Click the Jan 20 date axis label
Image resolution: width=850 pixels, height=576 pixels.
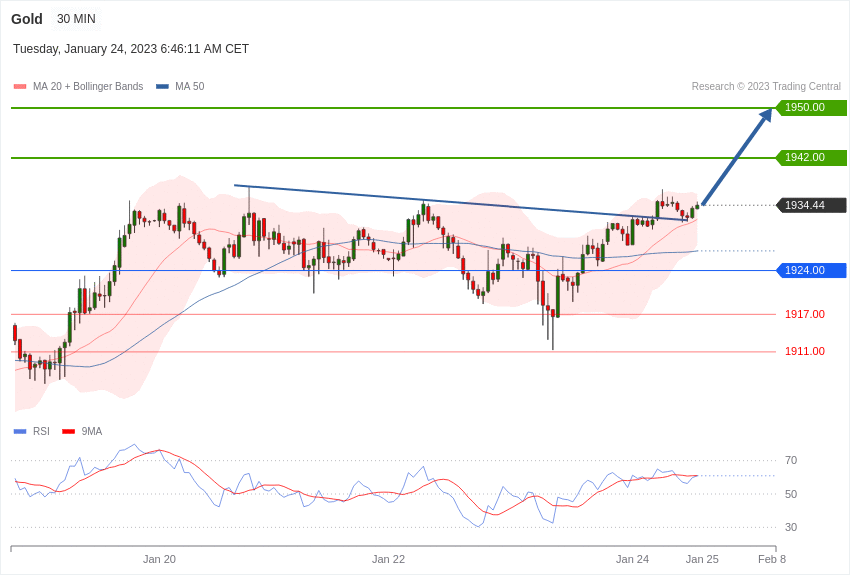[x=159, y=559]
